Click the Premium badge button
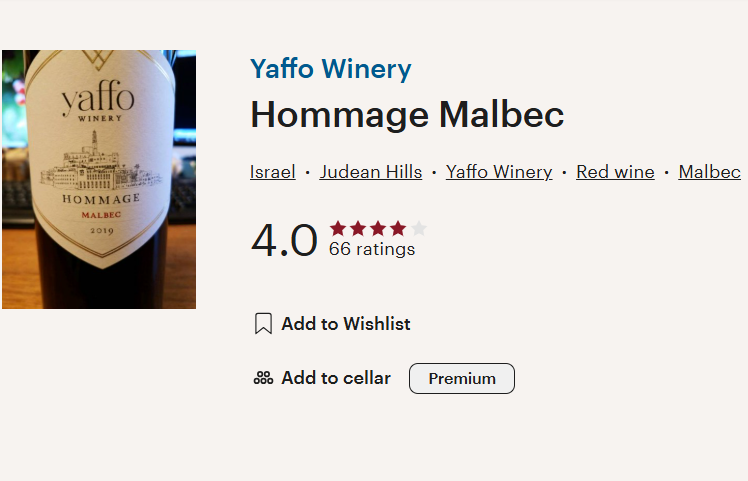The width and height of the screenshot is (748, 481). pyautogui.click(x=462, y=379)
